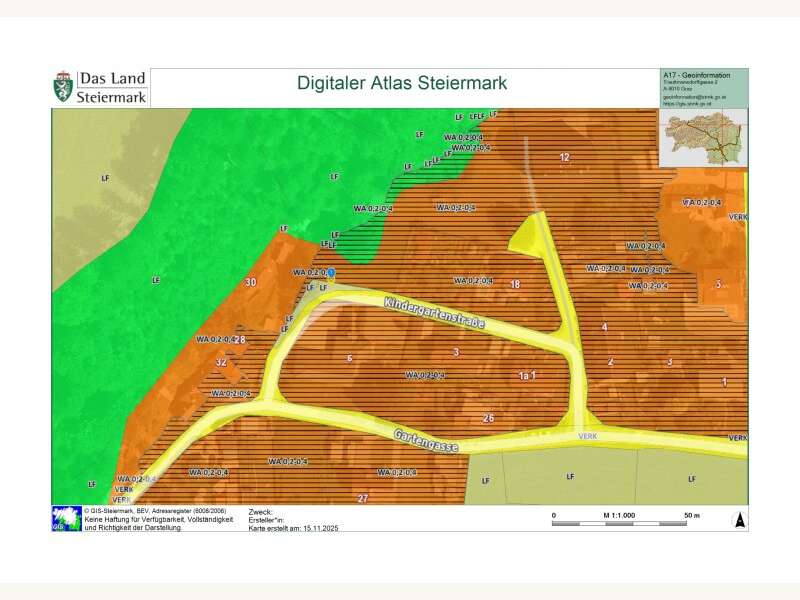This screenshot has height=600, width=800.
Task: Click the GIS-Steiermark logo in footer
Action: pyautogui.click(x=66, y=518)
